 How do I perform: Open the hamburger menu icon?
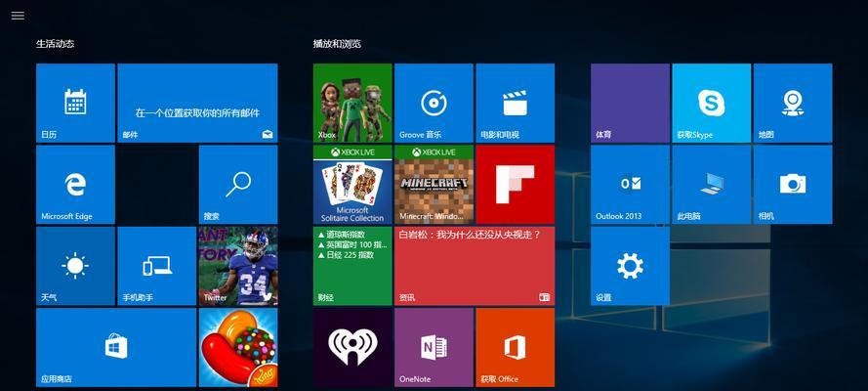pyautogui.click(x=18, y=16)
